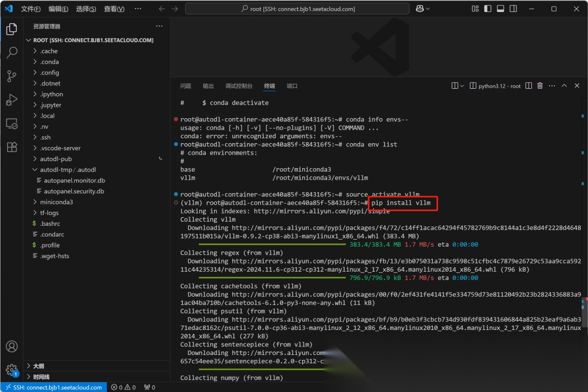Open the .profile file
The image size is (588, 392).
click(x=96, y=246)
